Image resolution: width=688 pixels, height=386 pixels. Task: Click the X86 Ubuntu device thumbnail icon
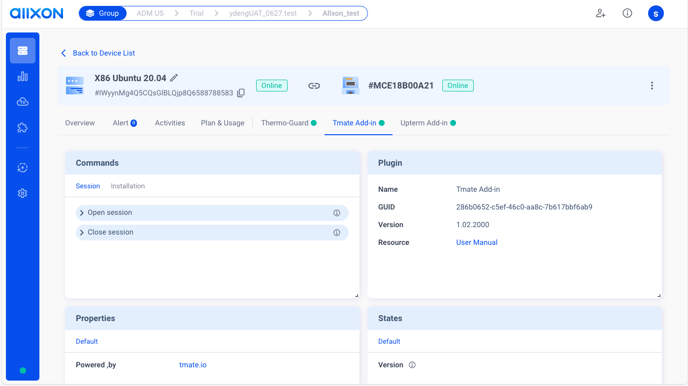pyautogui.click(x=75, y=86)
